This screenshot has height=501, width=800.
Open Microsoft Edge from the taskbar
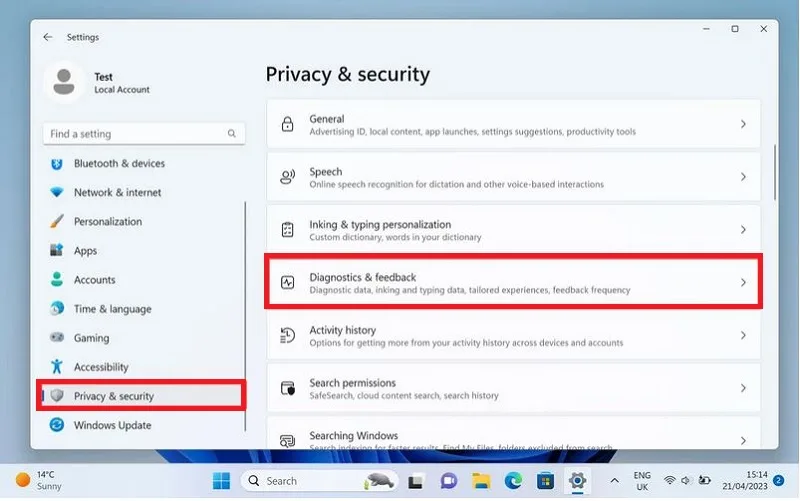point(513,481)
